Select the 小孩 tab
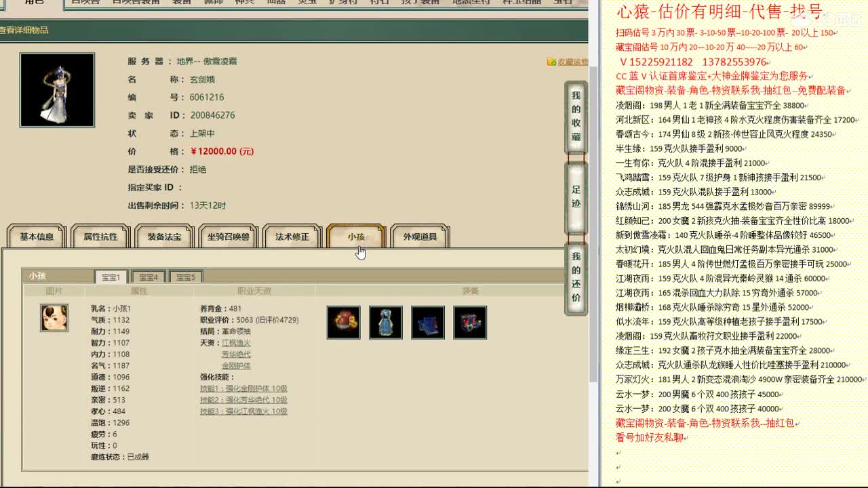 pyautogui.click(x=356, y=237)
